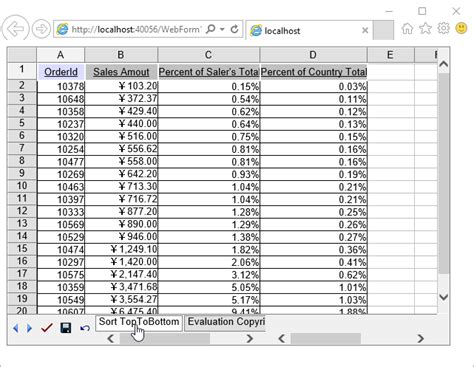Click the next page blue right arrow
This screenshot has width=474, height=367.
(29, 328)
